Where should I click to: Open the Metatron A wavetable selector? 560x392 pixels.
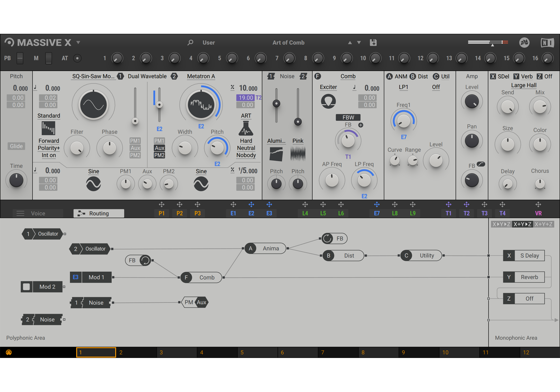201,76
